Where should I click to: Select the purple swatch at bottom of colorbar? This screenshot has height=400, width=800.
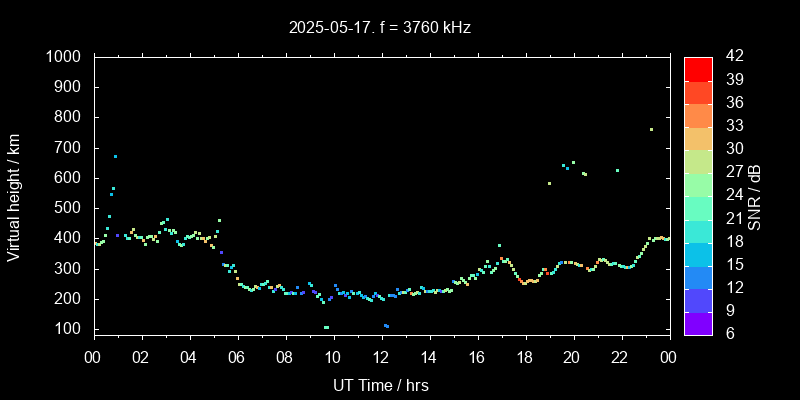point(698,322)
